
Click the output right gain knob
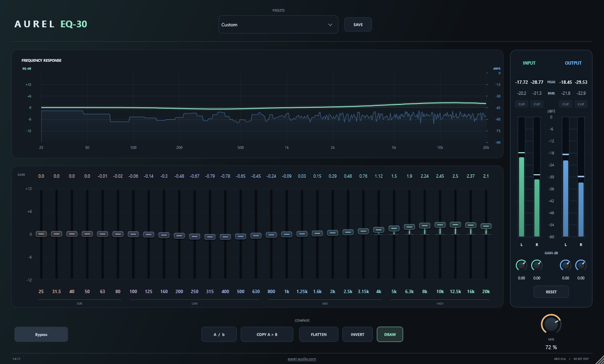pyautogui.click(x=581, y=265)
